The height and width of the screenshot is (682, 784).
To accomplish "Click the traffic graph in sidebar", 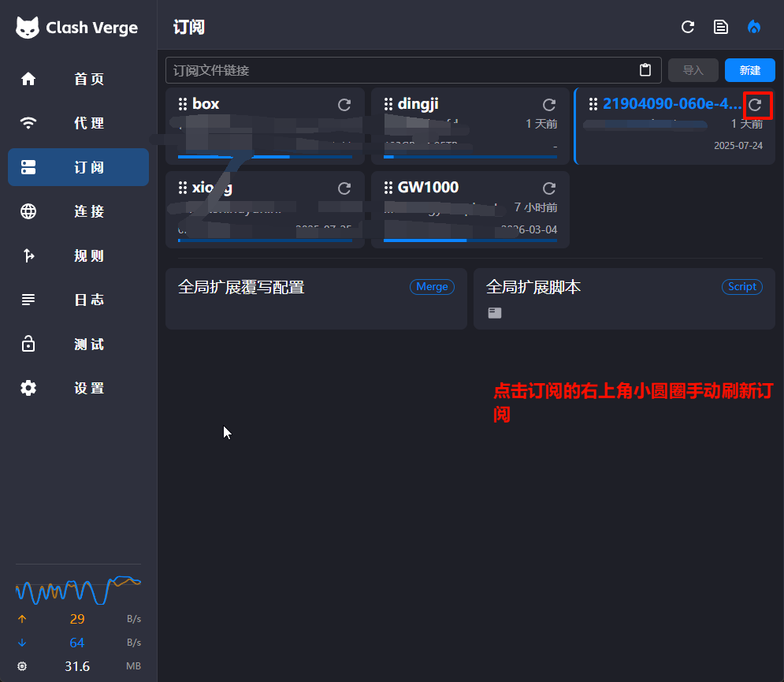I will pos(79,589).
